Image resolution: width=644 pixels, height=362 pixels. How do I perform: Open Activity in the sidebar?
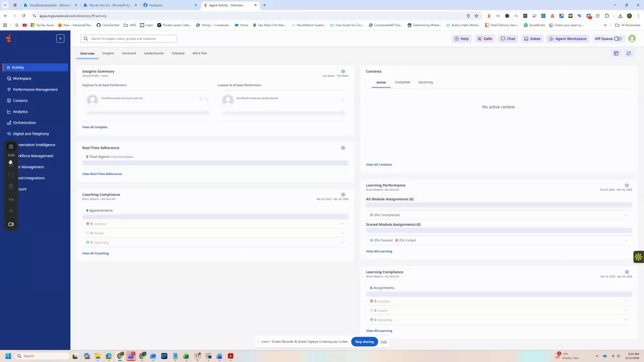coord(35,67)
